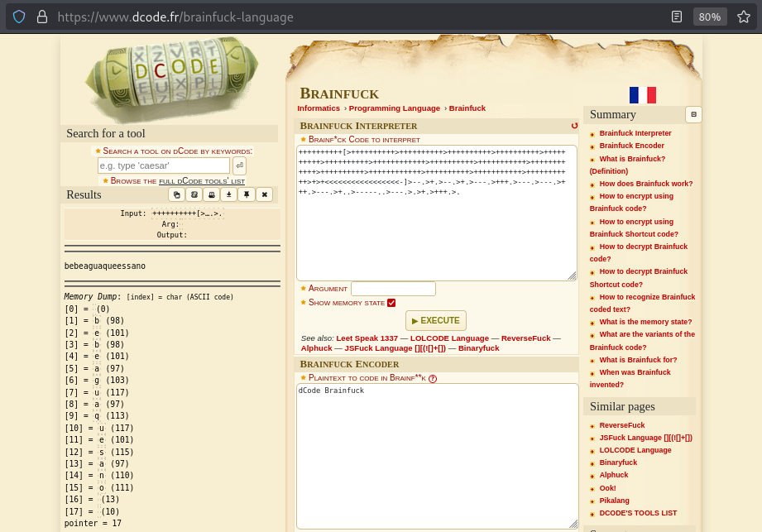This screenshot has height=532, width=762.
Task: Open 'How to decrypt Brainfuck code?'
Action: (639, 252)
